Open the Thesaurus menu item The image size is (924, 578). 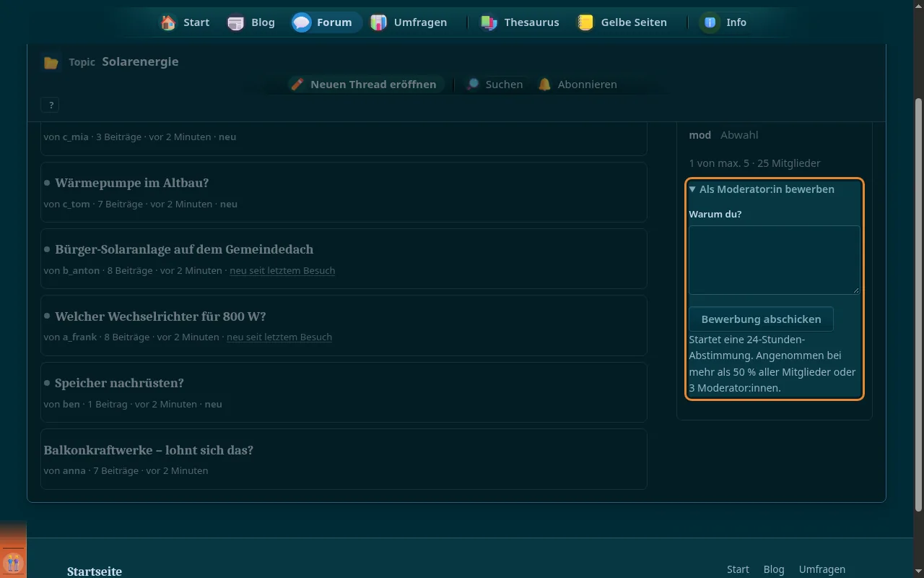(x=520, y=22)
